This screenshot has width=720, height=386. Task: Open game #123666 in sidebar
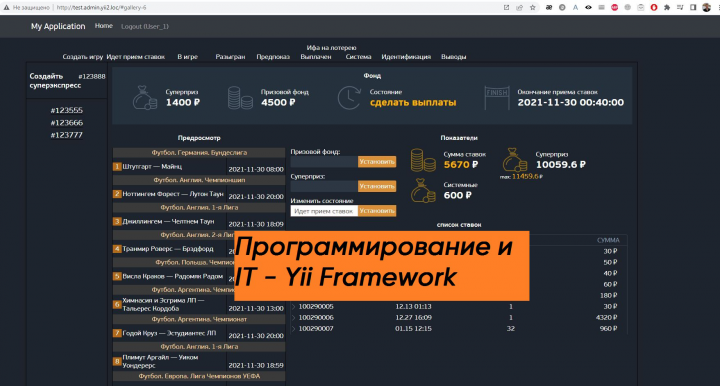coord(67,123)
